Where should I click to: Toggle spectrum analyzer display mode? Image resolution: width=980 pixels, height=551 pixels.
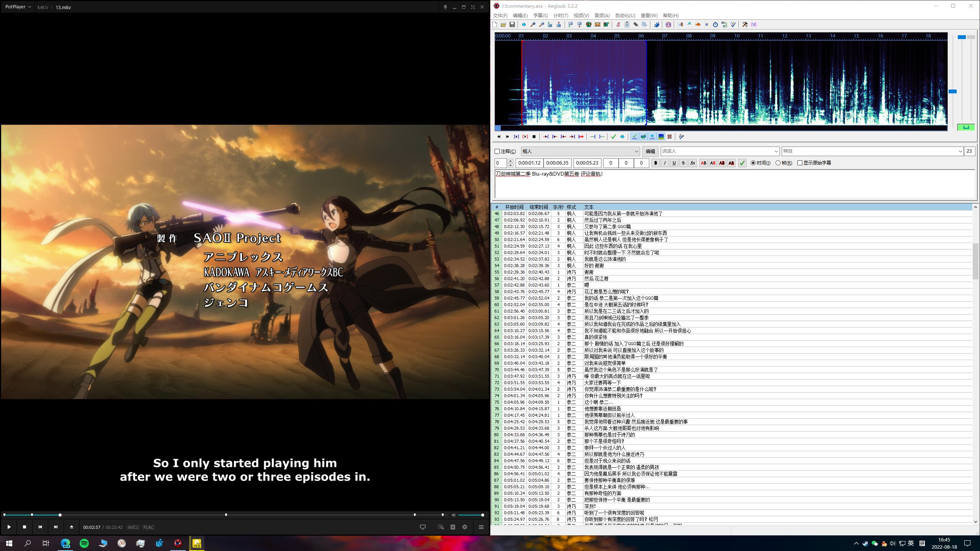coord(661,137)
